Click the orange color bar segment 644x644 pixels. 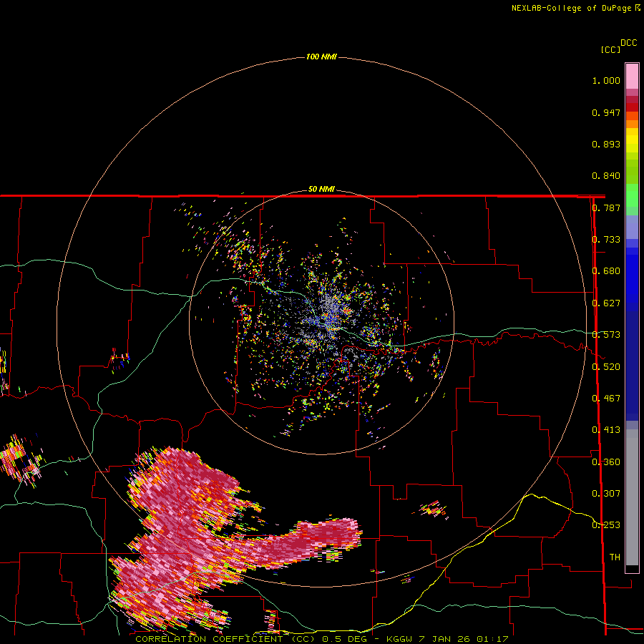(x=632, y=124)
